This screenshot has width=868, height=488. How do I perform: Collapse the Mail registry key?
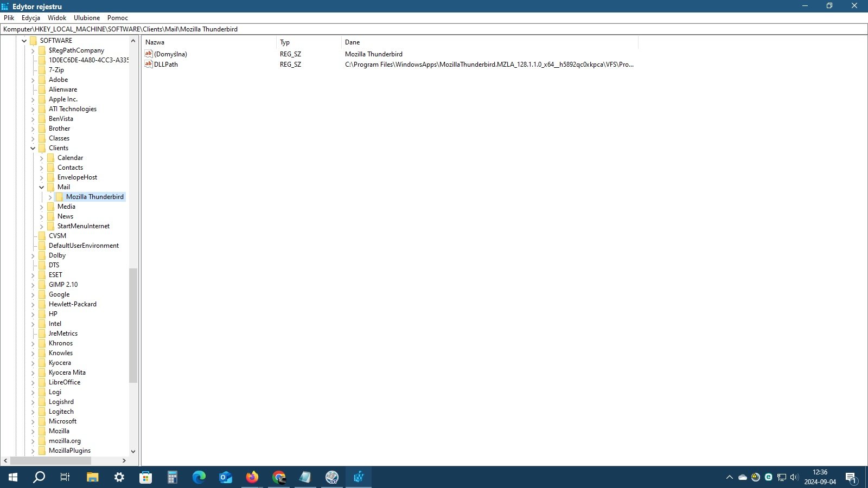coord(42,187)
